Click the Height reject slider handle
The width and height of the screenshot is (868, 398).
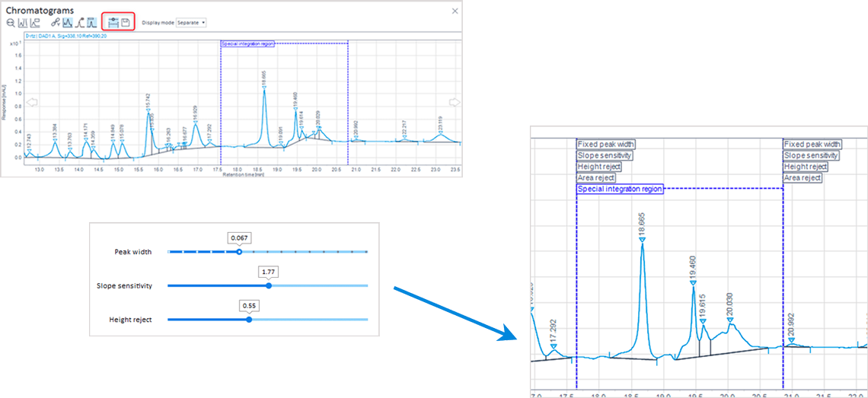(249, 320)
